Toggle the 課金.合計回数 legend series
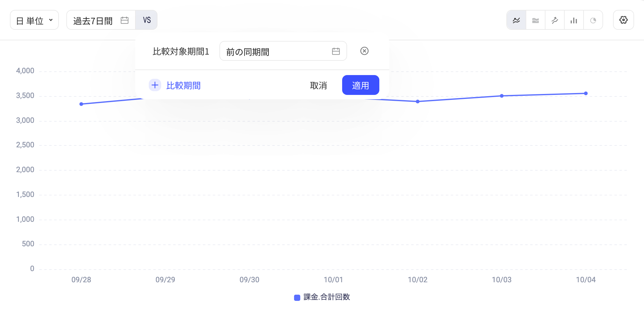 click(x=322, y=297)
